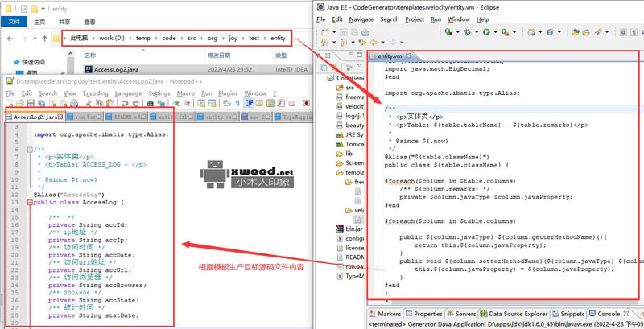This screenshot has height=329, width=644.
Task: Click 'org' in Explorer breadcrumb
Action: pyautogui.click(x=213, y=38)
